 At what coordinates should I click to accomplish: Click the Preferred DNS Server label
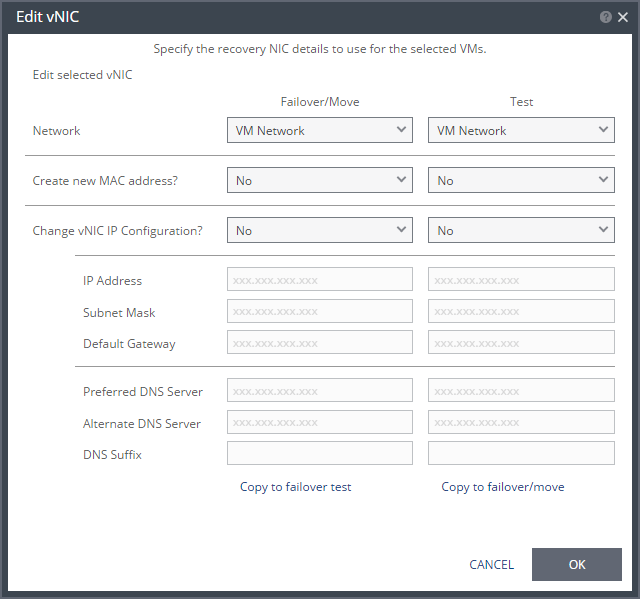pos(143,392)
